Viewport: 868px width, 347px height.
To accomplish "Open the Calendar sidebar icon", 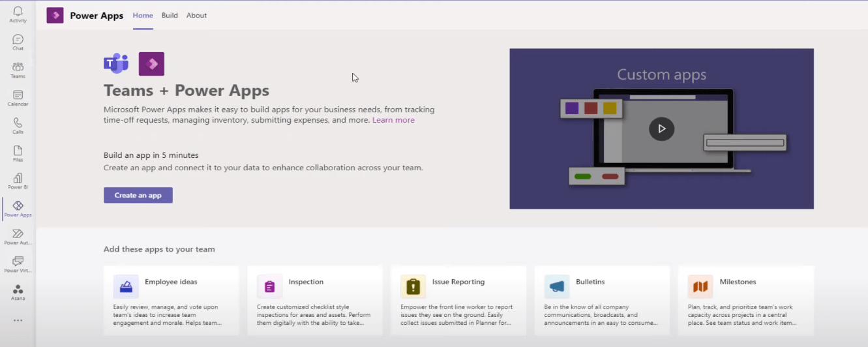I will [18, 98].
